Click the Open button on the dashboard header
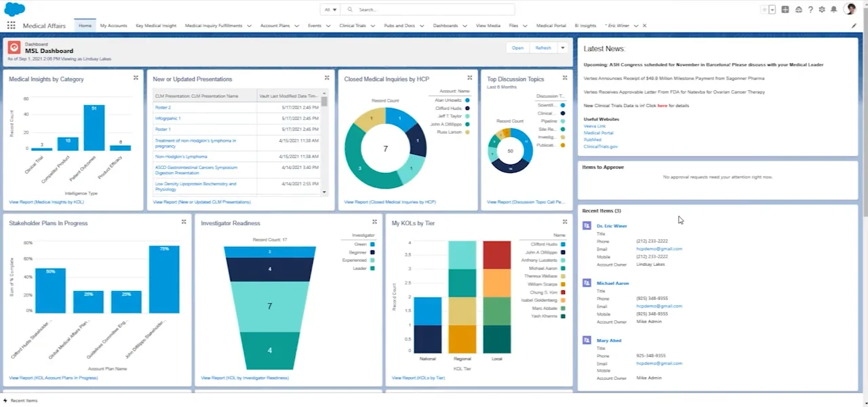 point(517,47)
